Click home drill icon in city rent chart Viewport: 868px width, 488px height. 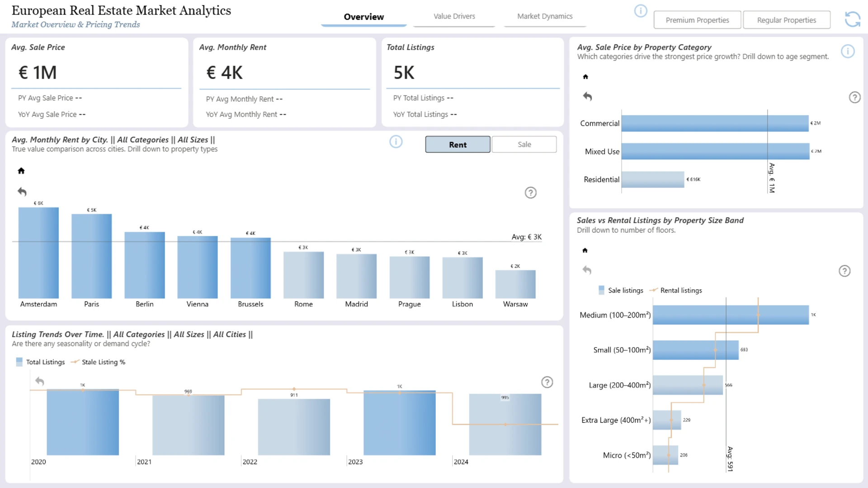click(21, 171)
